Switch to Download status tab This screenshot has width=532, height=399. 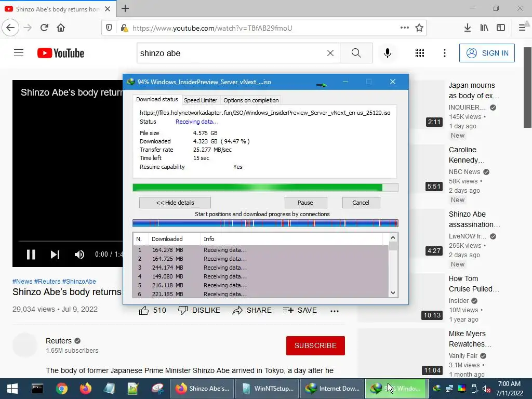pos(157,99)
